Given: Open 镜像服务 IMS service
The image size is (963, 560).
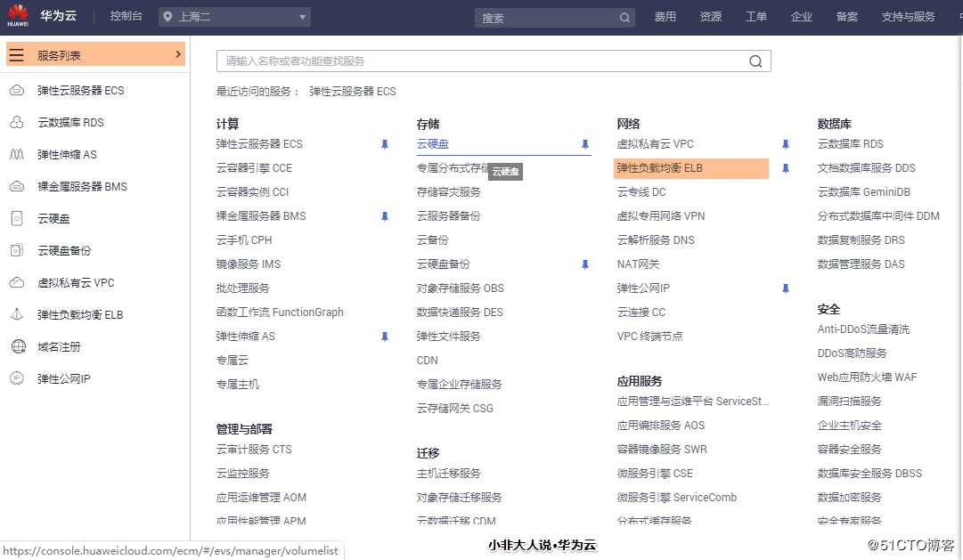Looking at the screenshot, I should coord(249,264).
